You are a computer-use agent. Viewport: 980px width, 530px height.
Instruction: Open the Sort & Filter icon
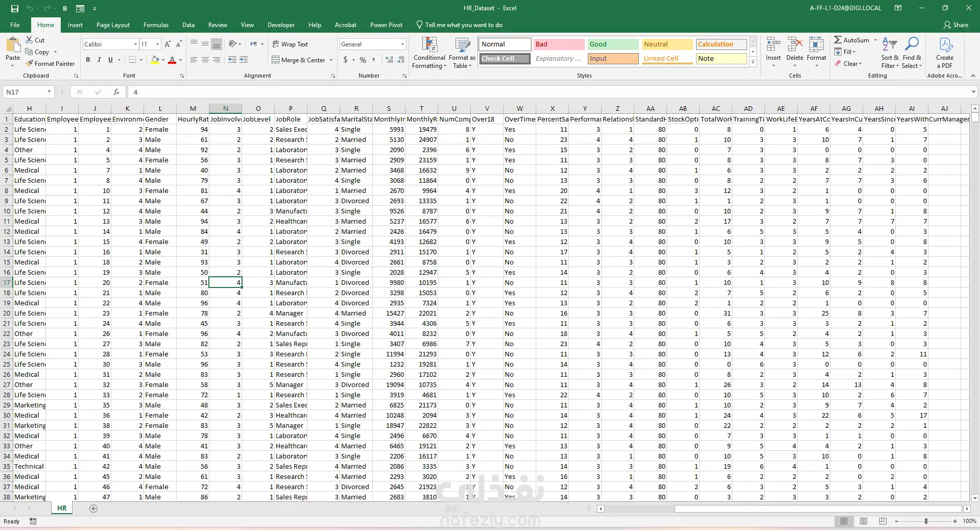pyautogui.click(x=889, y=44)
